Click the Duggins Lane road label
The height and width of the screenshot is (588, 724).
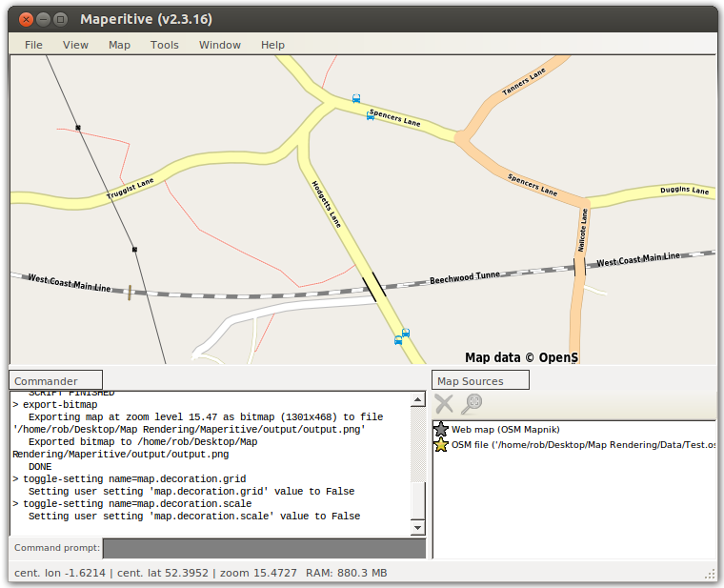(684, 191)
